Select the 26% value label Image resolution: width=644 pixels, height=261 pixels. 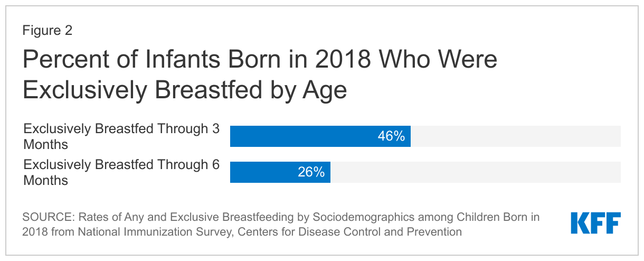(311, 172)
